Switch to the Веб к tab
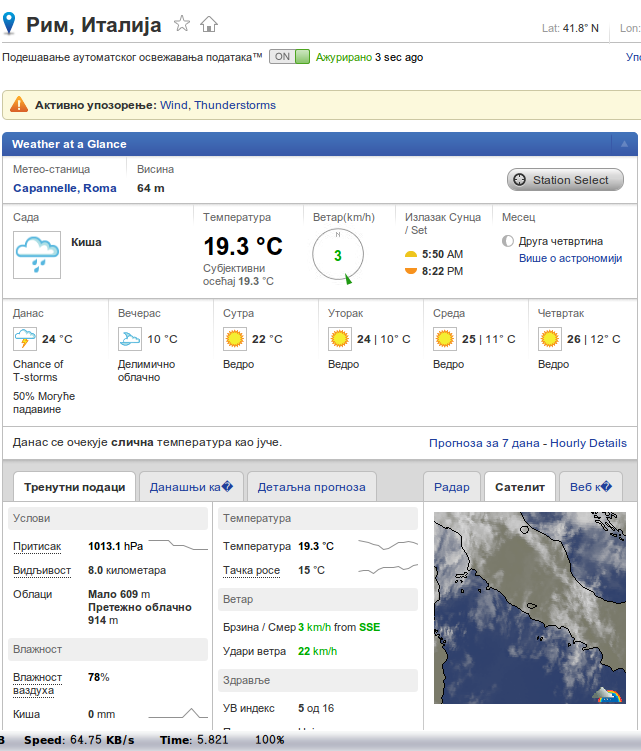The image size is (641, 751). click(591, 487)
